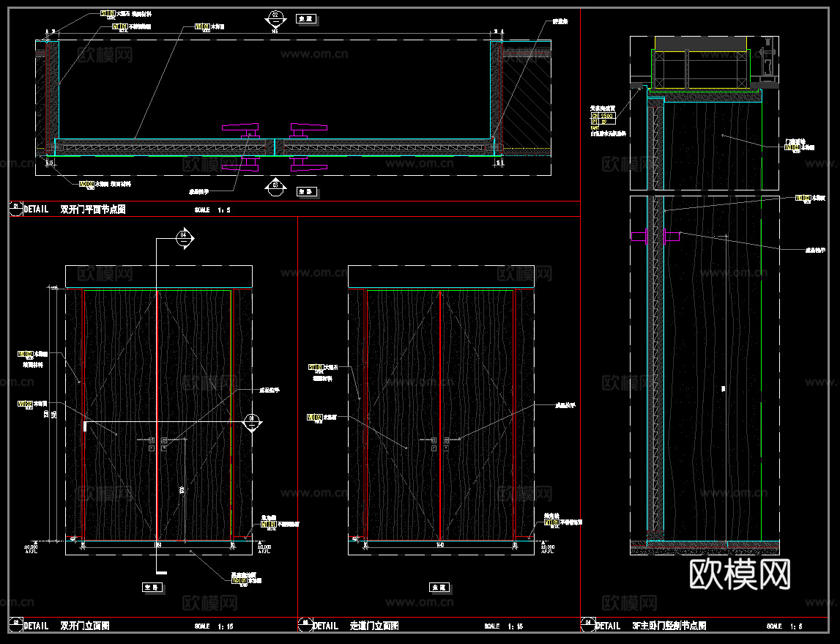Screen dimensions: 840x644
Task: Click detail number bubble 01 beside plan title
Action: (15, 209)
